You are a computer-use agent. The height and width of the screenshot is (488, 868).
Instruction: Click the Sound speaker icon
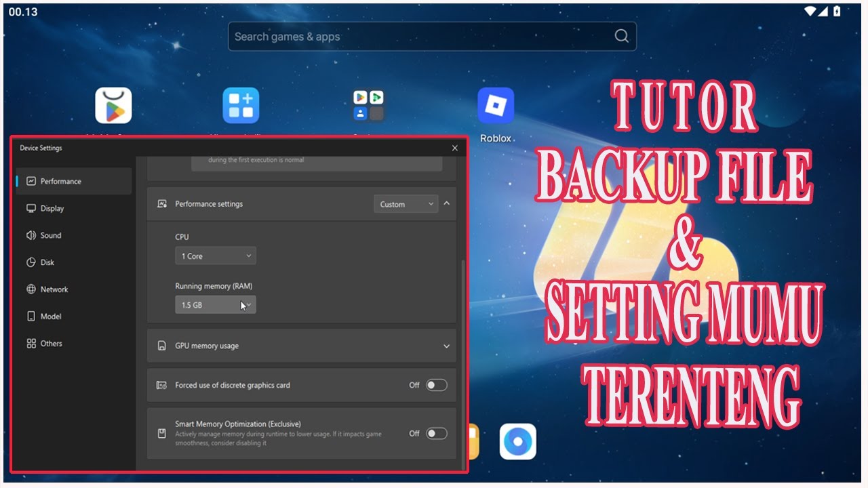tap(31, 235)
